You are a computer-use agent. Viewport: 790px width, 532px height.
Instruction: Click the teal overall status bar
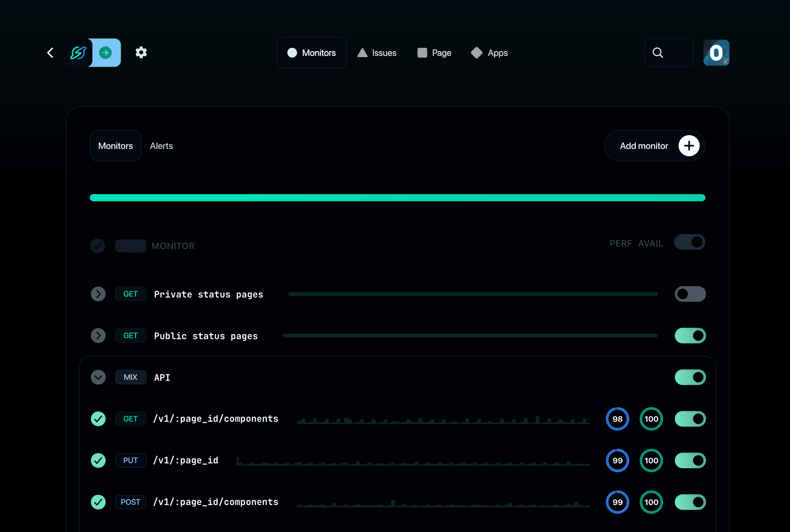pyautogui.click(x=397, y=197)
